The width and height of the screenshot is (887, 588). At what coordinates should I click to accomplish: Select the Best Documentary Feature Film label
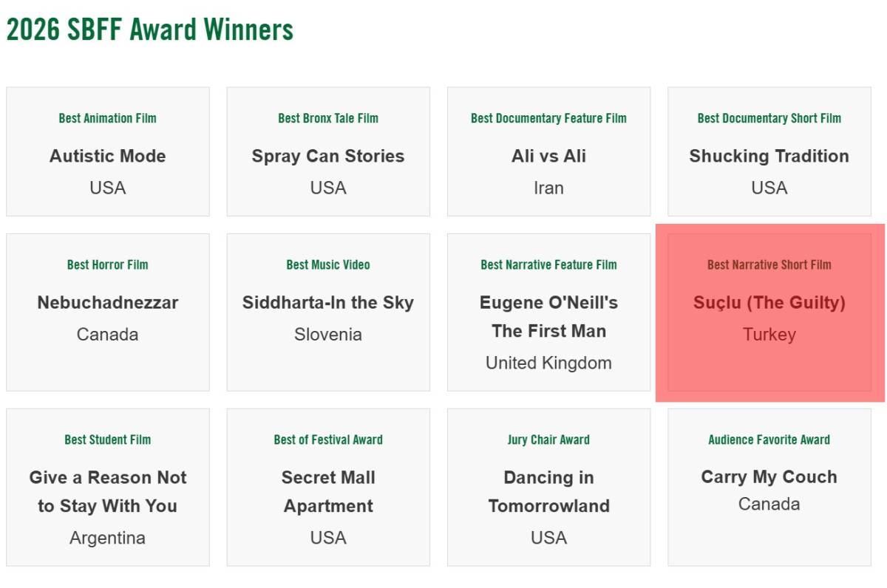pyautogui.click(x=548, y=118)
